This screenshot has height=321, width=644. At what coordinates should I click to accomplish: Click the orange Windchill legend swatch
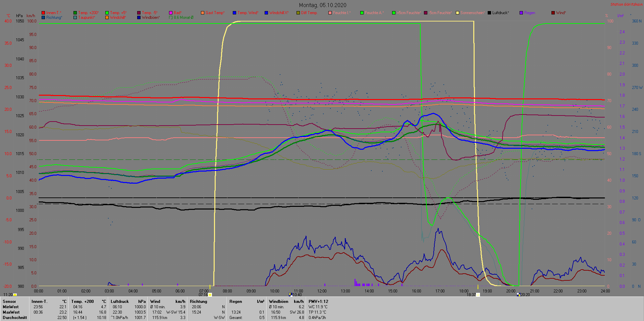pos(107,17)
